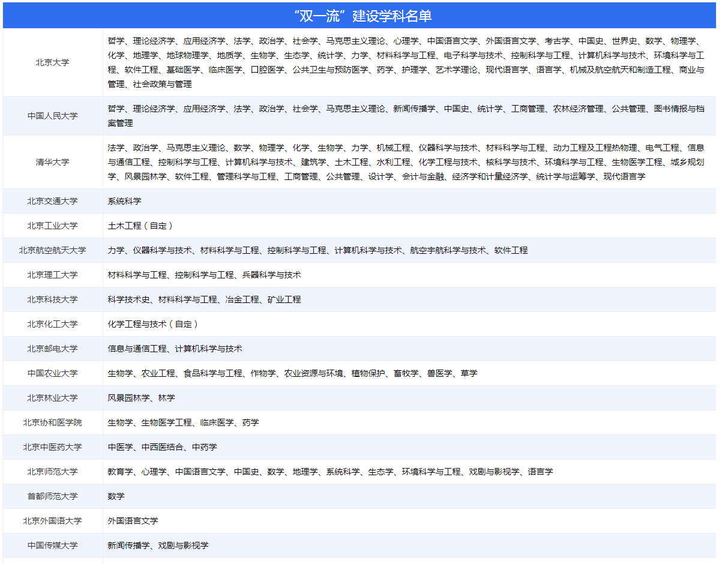Click 风景园林学 in the 北京林业大学 row
The width and height of the screenshot is (728, 564).
[x=129, y=398]
